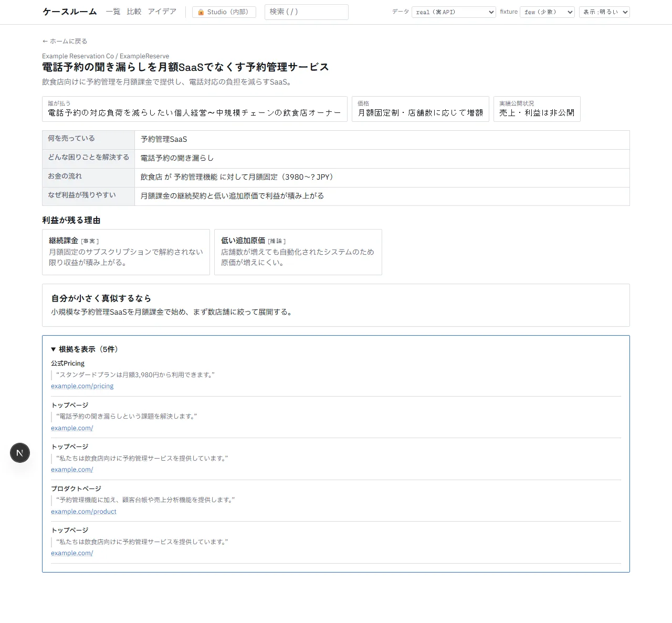This screenshot has height=623, width=672.
Task: Open the example.com/pricing evidence link
Action: coord(82,386)
